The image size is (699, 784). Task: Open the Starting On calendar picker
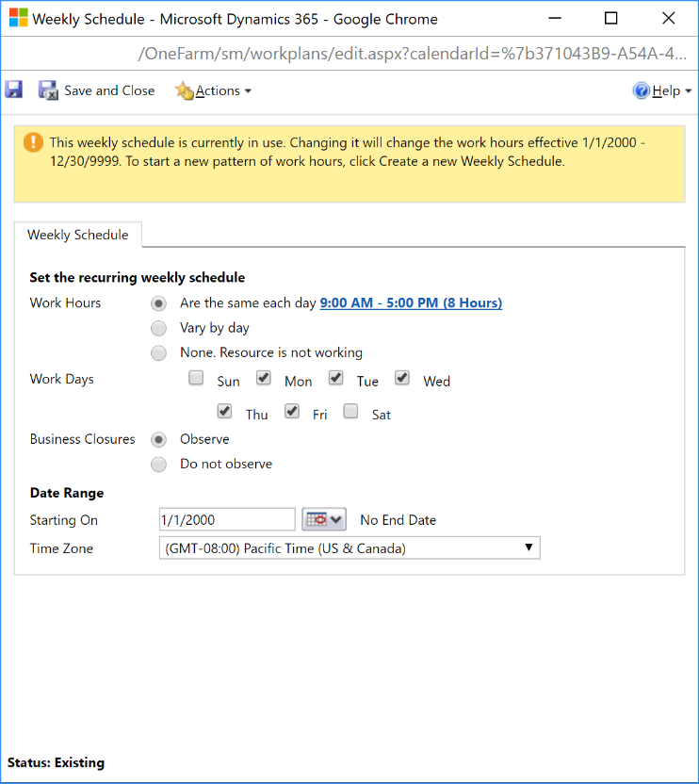(324, 519)
